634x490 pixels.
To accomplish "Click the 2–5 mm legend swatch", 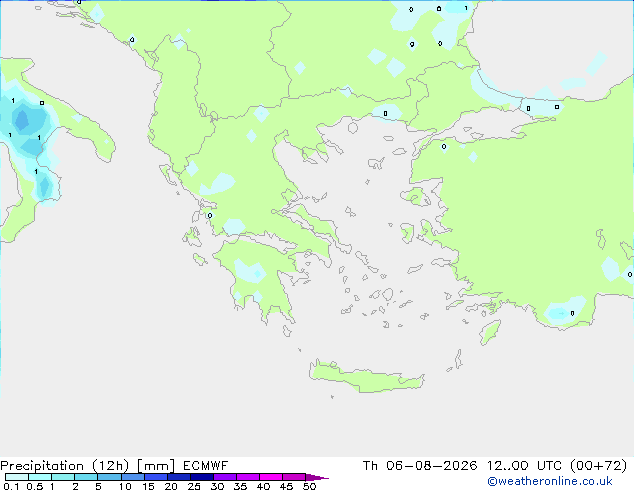I will pos(86,477).
